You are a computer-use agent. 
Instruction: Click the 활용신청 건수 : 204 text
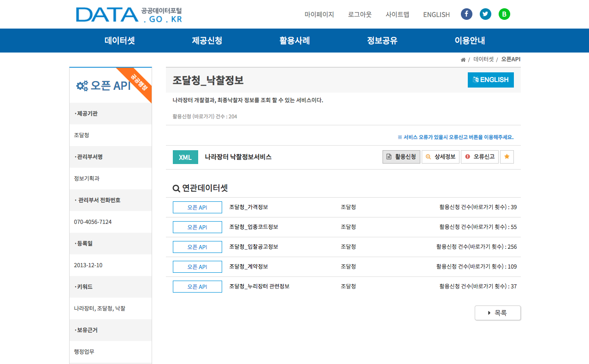(x=205, y=117)
